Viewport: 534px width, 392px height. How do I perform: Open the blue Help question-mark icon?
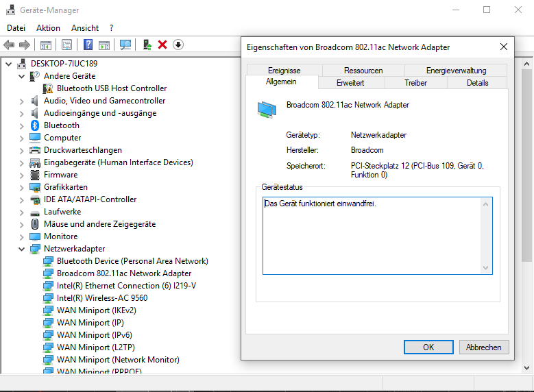coord(88,45)
